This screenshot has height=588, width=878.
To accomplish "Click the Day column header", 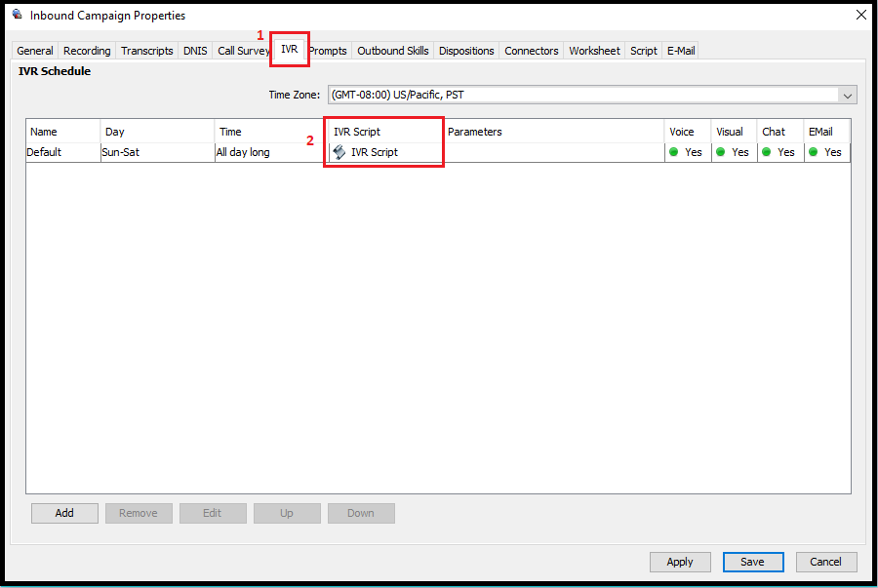I will pos(157,132).
